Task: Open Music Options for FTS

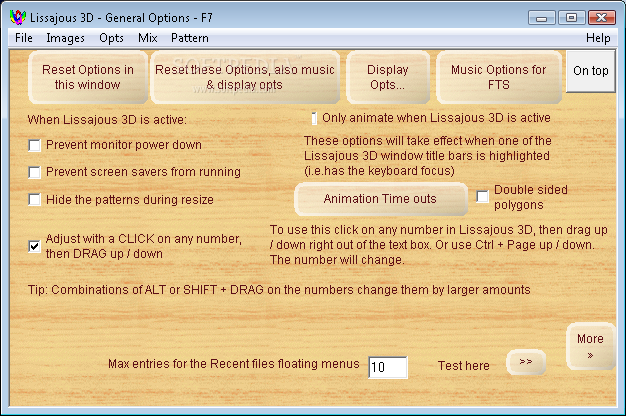Action: coord(499,77)
